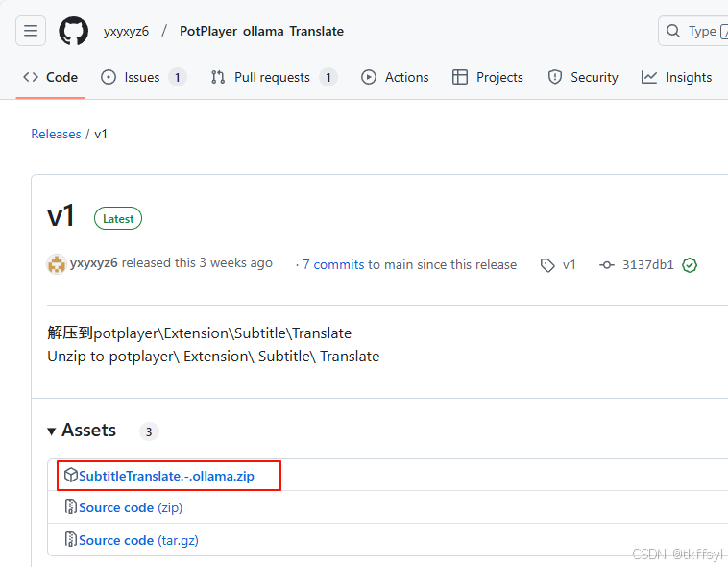Select the magnifier icon in the search box
Screen dimensions: 728x567
click(x=672, y=31)
